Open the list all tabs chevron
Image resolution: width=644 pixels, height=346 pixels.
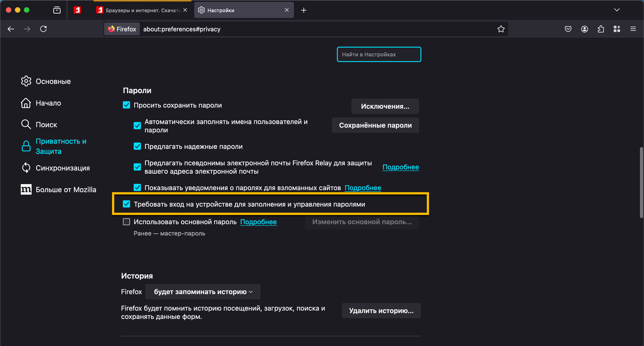(x=617, y=10)
